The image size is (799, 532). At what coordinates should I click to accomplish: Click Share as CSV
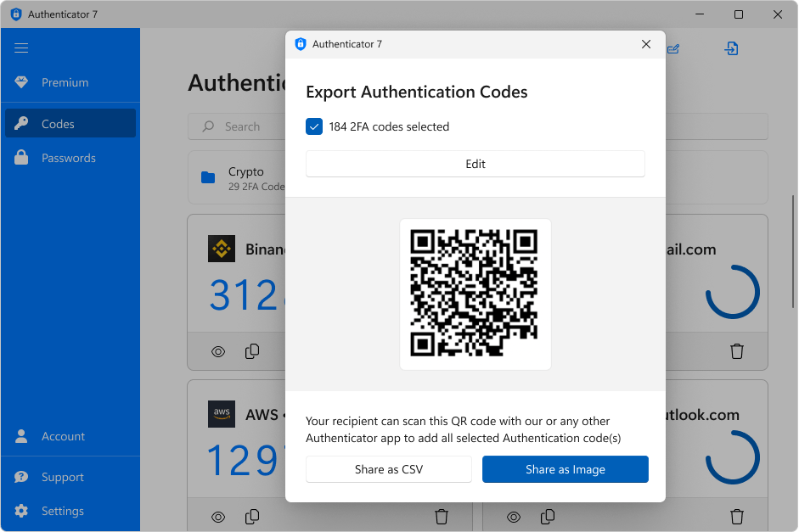[389, 469]
